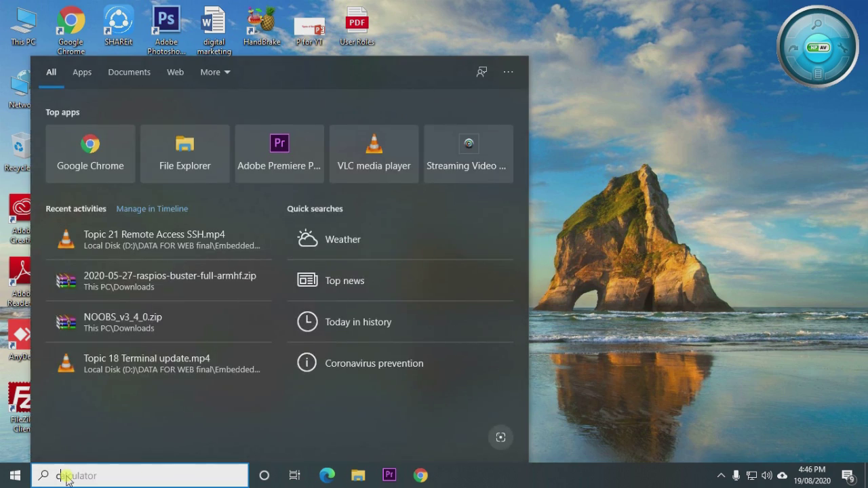Open Premiere Pro from the taskbar

pos(389,475)
